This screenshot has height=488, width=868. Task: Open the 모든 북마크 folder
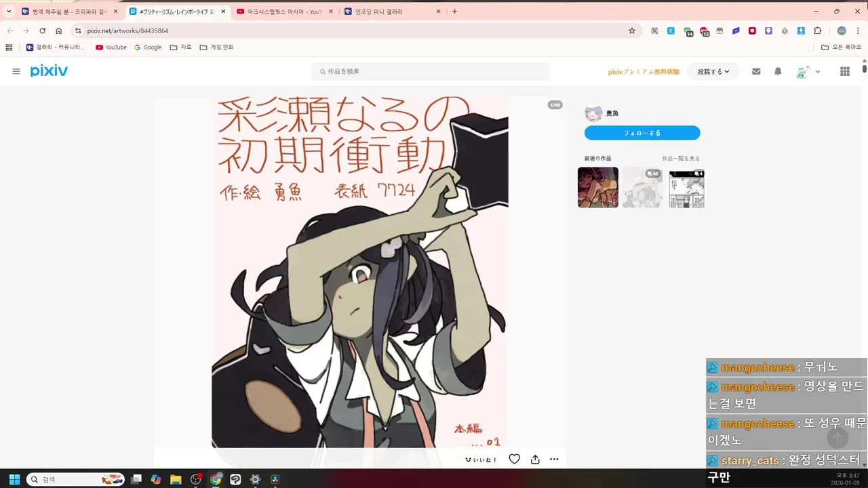click(841, 47)
